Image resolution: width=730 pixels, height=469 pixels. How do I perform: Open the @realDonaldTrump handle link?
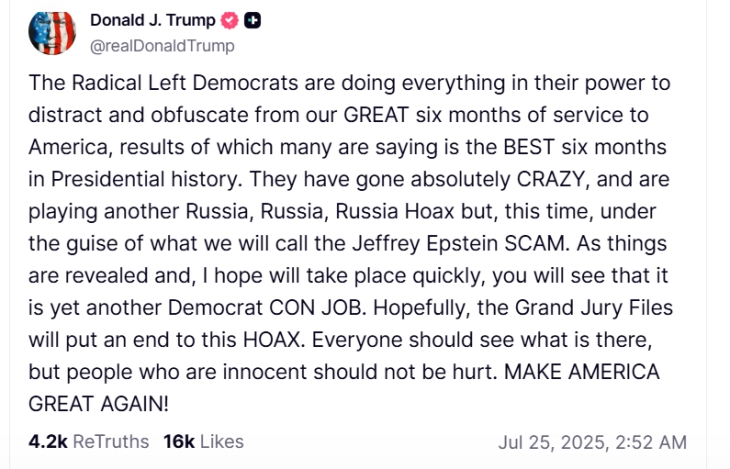click(x=163, y=45)
